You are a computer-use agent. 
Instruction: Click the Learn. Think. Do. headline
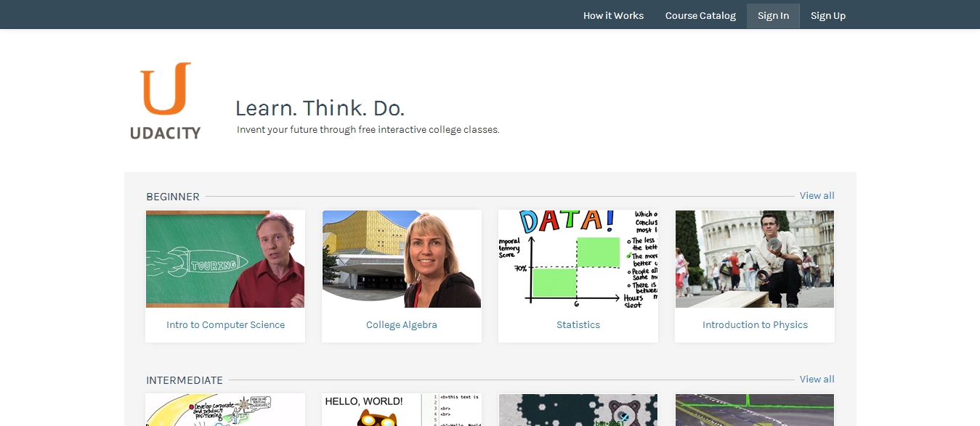320,108
